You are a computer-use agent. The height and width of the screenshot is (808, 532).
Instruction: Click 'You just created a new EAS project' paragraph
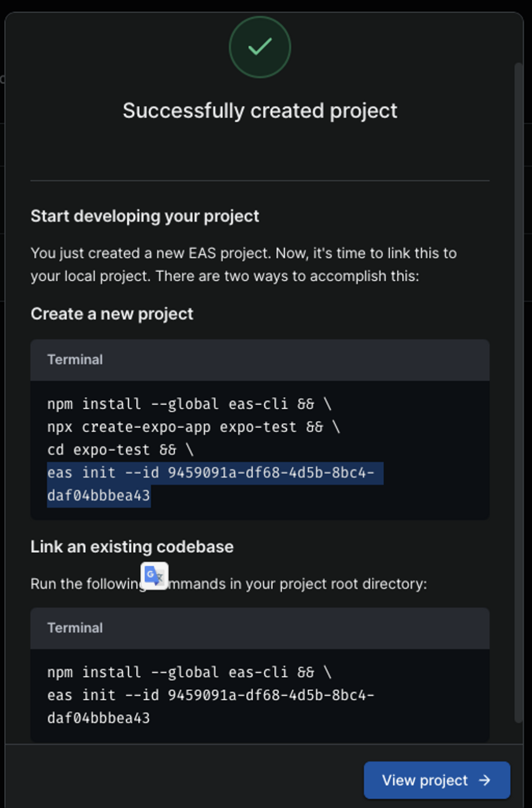[244, 265]
